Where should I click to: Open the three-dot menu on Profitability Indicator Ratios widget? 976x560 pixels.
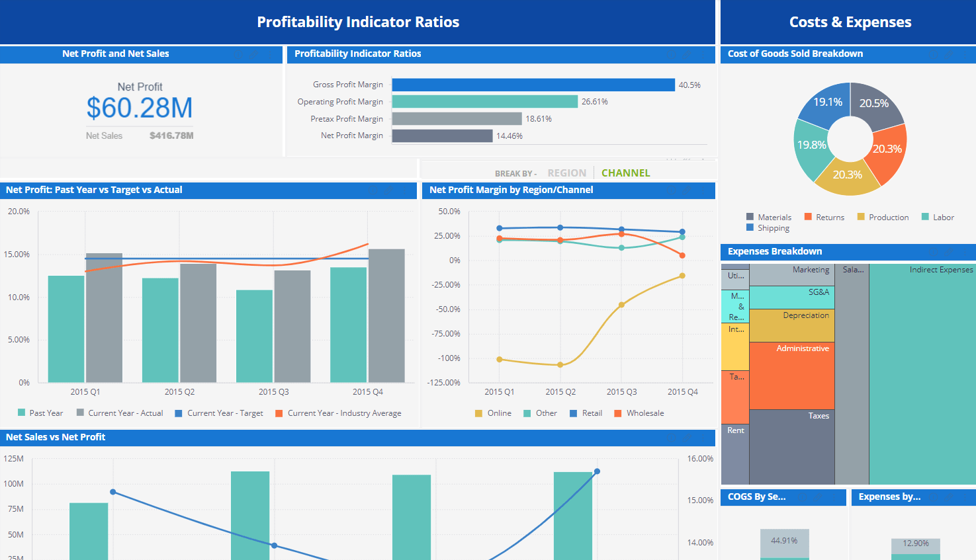pyautogui.click(x=703, y=54)
